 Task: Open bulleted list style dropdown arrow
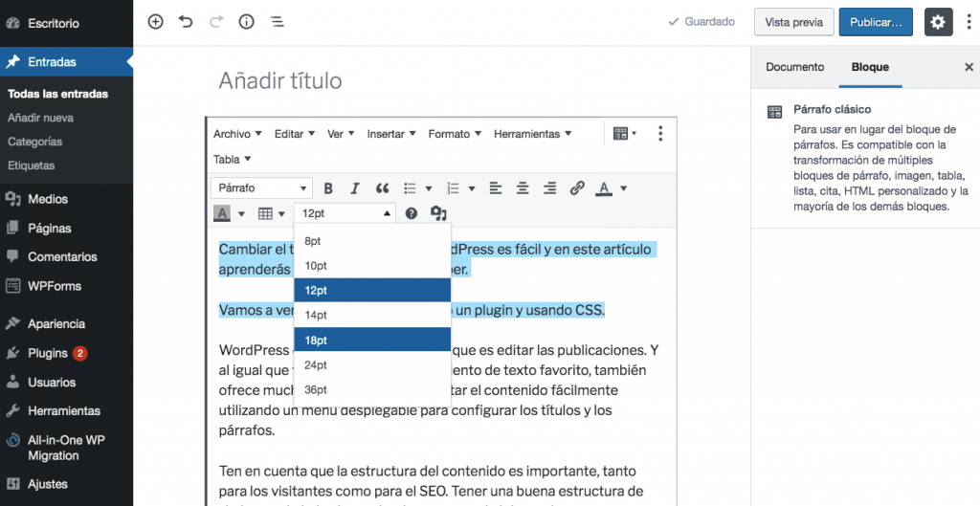click(x=429, y=188)
